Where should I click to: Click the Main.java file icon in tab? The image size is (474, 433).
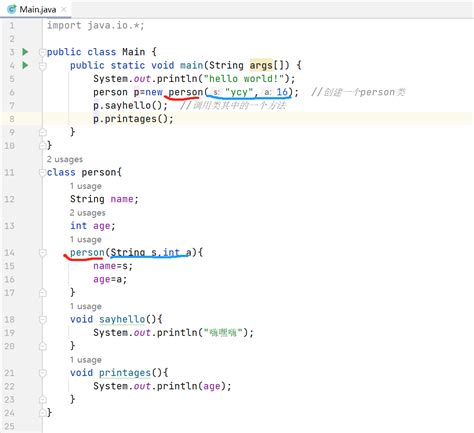(12, 9)
